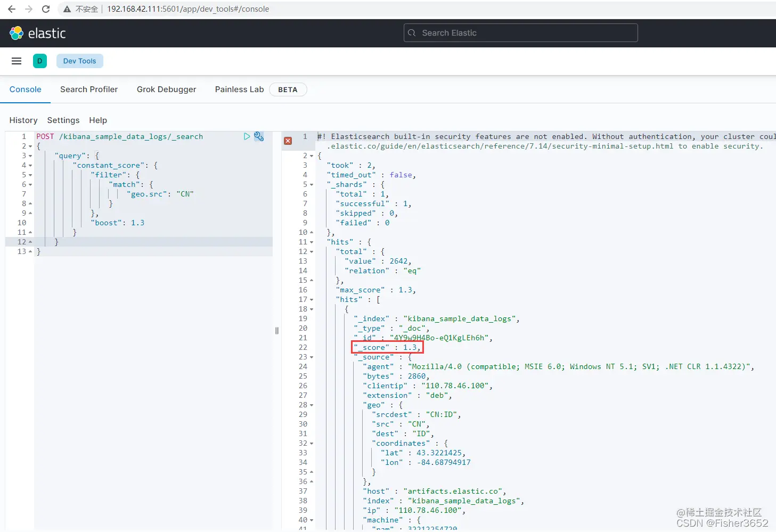Collapse response "coordinates" fold arrow
The width and height of the screenshot is (776, 532).
312,444
